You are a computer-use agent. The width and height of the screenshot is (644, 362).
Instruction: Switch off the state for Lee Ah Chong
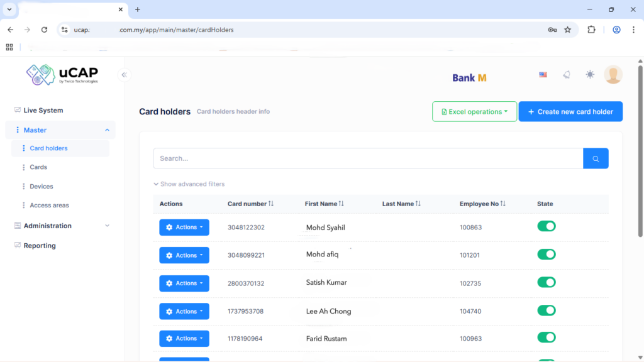click(546, 310)
